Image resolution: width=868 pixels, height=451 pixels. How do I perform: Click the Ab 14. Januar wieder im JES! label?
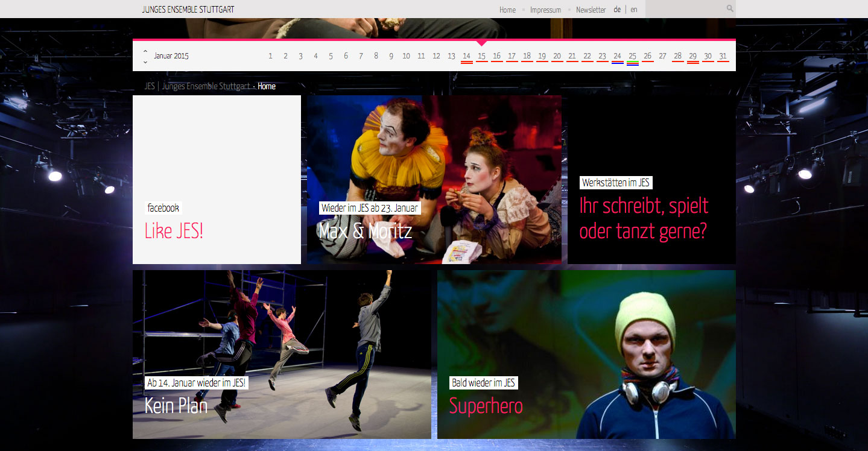197,383
